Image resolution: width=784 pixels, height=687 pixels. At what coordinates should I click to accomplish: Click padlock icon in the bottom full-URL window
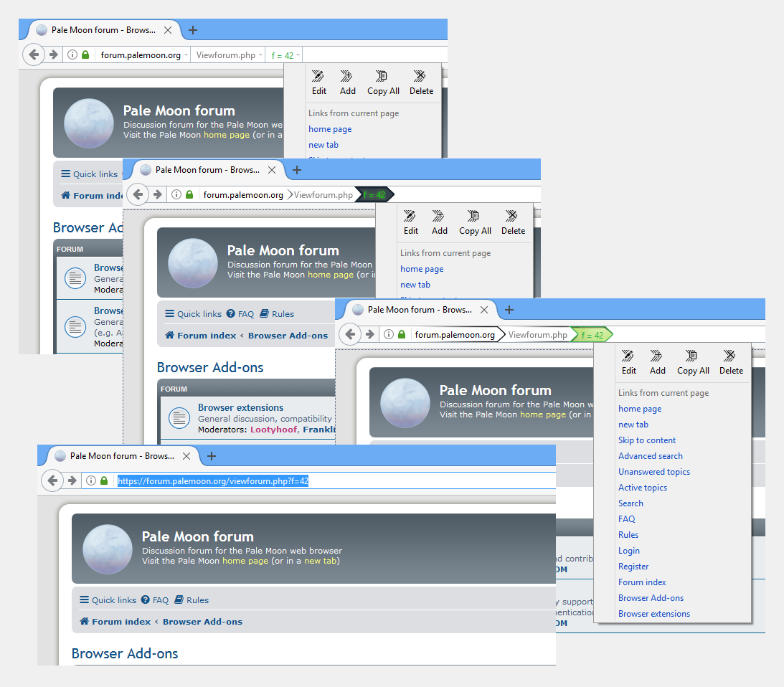(x=104, y=480)
